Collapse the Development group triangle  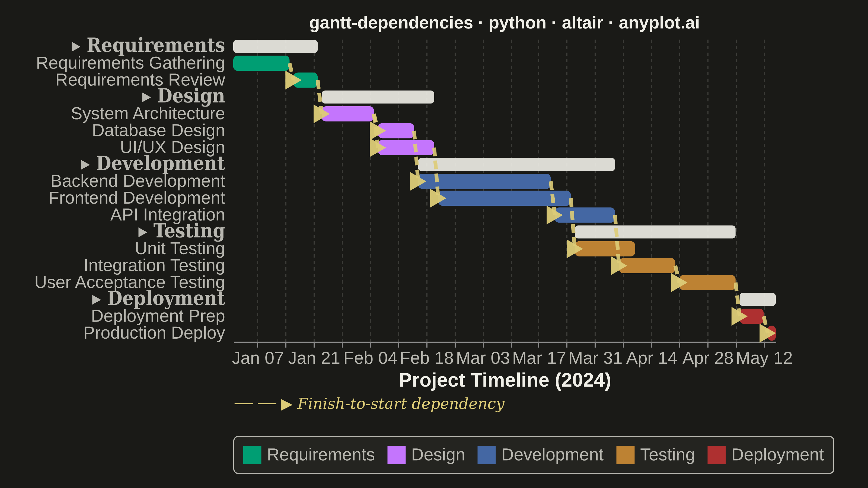pyautogui.click(x=85, y=165)
